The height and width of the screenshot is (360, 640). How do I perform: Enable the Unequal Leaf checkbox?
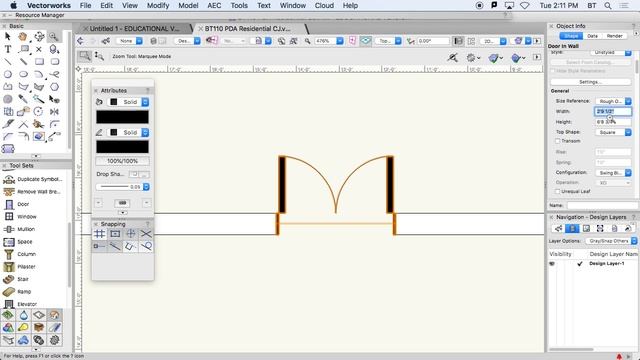[558, 191]
